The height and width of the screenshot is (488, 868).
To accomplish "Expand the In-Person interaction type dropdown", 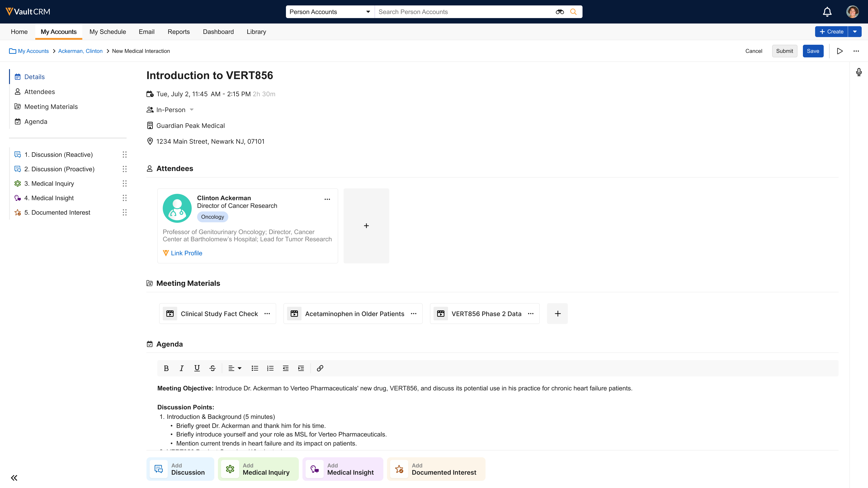I will (x=191, y=110).
